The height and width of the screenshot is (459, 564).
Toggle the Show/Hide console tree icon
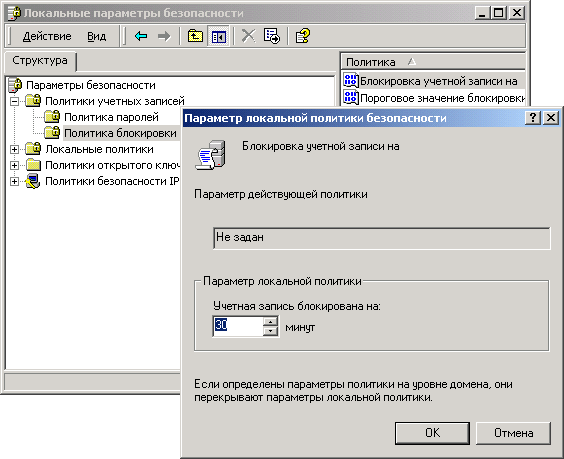click(x=219, y=36)
